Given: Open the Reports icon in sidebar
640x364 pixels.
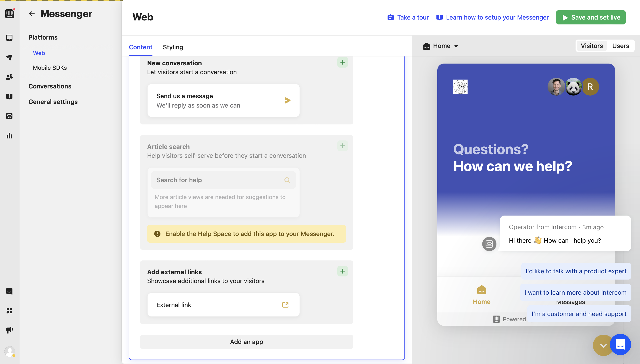Looking at the screenshot, I should [10, 135].
